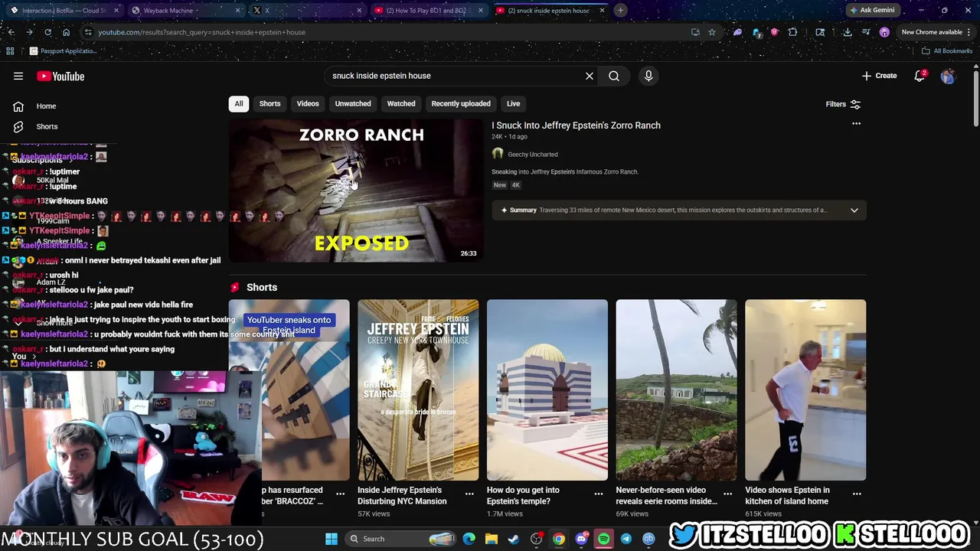The image size is (980, 551).
Task: Start voice search with the microphone
Action: click(x=648, y=76)
